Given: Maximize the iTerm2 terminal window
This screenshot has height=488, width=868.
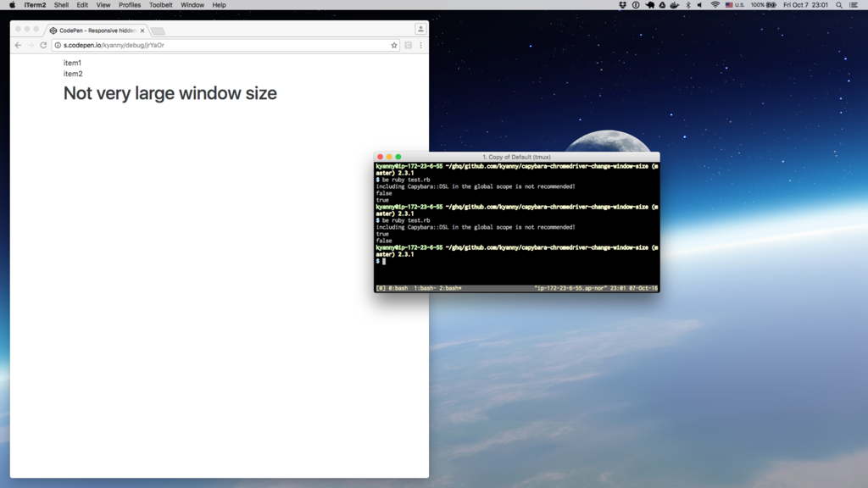Looking at the screenshot, I should 398,157.
